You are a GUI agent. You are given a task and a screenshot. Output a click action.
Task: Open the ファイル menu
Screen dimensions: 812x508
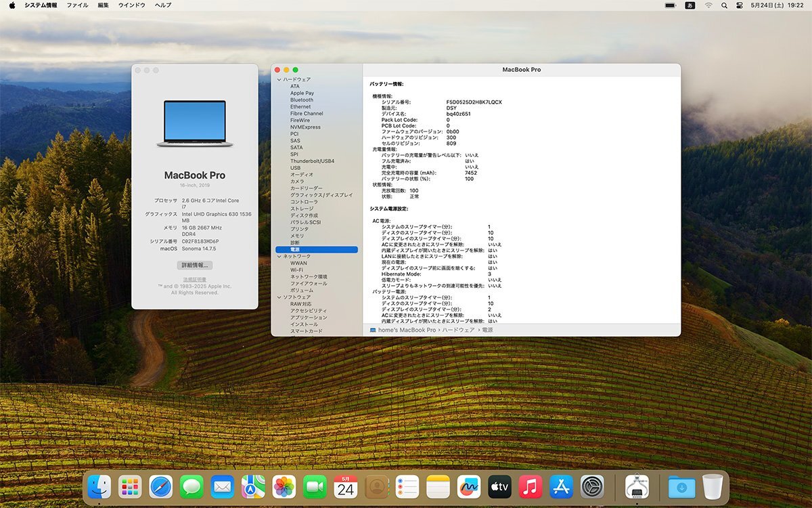pos(77,5)
